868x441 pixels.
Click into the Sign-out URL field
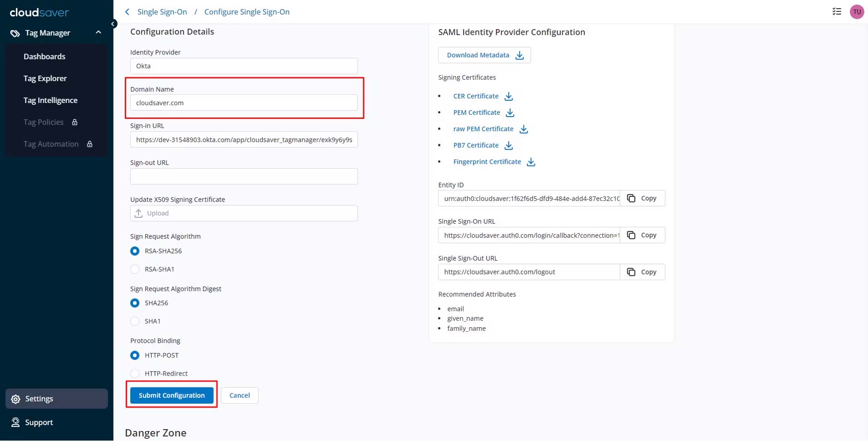pyautogui.click(x=244, y=176)
